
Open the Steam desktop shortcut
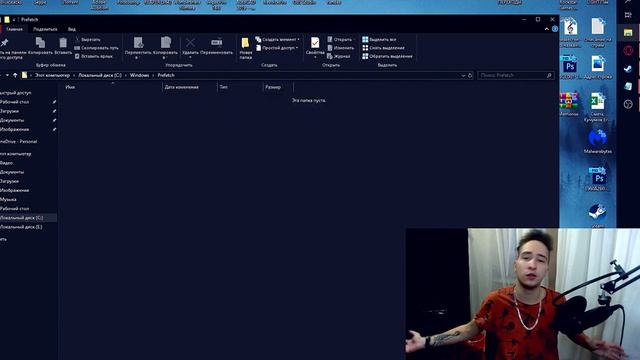point(598,215)
